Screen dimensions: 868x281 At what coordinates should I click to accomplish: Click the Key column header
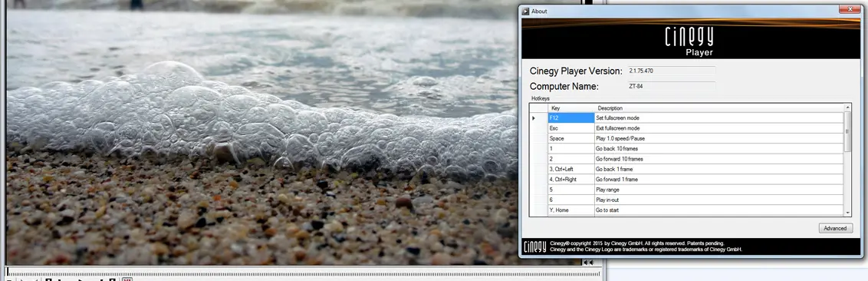[571, 108]
